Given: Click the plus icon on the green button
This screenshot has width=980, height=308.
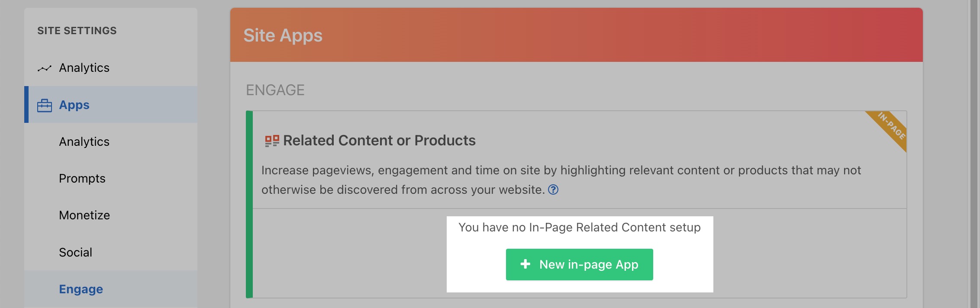Looking at the screenshot, I should pos(525,264).
